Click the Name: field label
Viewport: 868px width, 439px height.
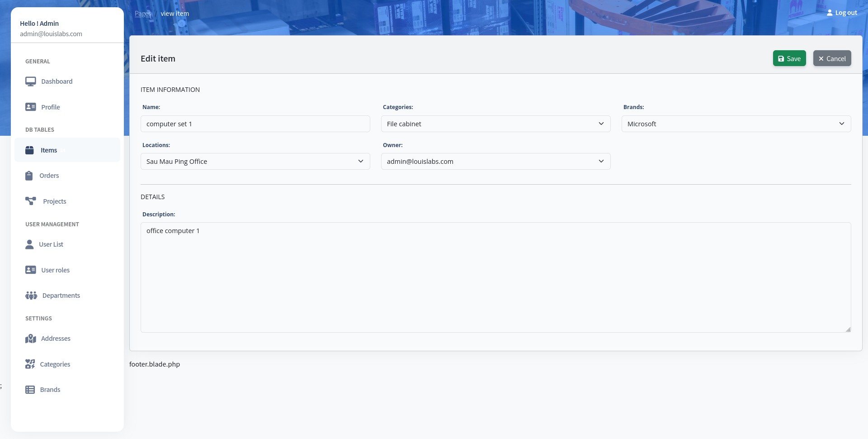click(151, 107)
